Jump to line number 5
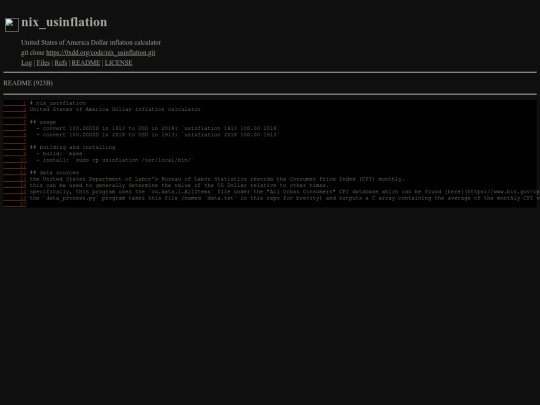This screenshot has width=540, height=405. [15, 128]
